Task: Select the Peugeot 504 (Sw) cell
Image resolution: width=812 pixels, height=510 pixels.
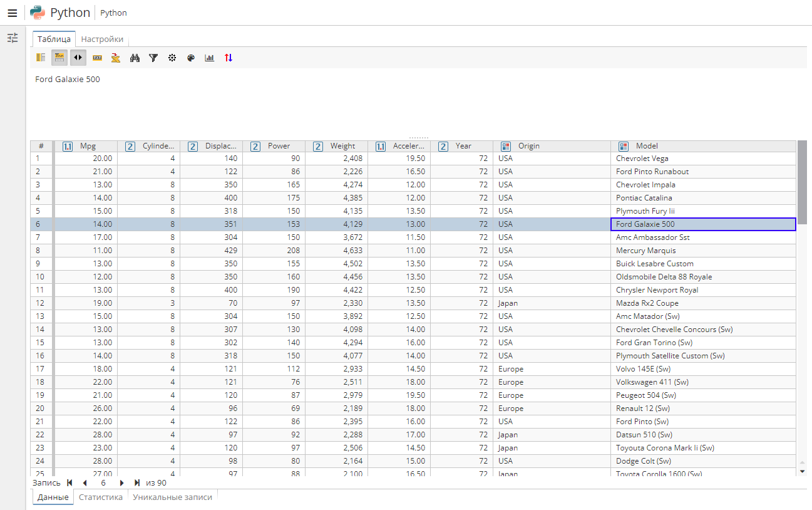Action: pyautogui.click(x=704, y=395)
